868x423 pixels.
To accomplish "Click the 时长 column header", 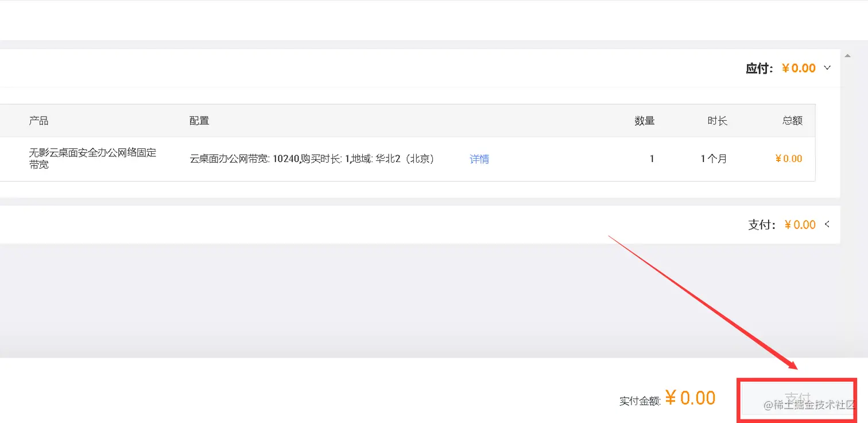I will click(x=717, y=121).
